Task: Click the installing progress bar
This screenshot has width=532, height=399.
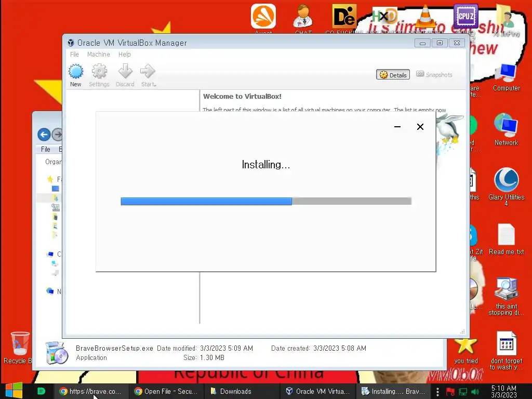Action: pos(266,201)
